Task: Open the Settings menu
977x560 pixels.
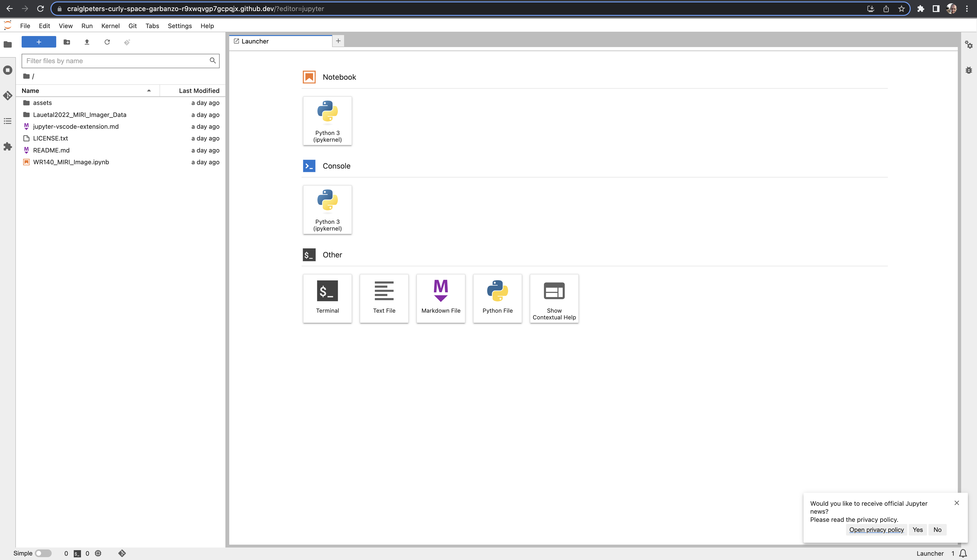Action: coord(179,26)
